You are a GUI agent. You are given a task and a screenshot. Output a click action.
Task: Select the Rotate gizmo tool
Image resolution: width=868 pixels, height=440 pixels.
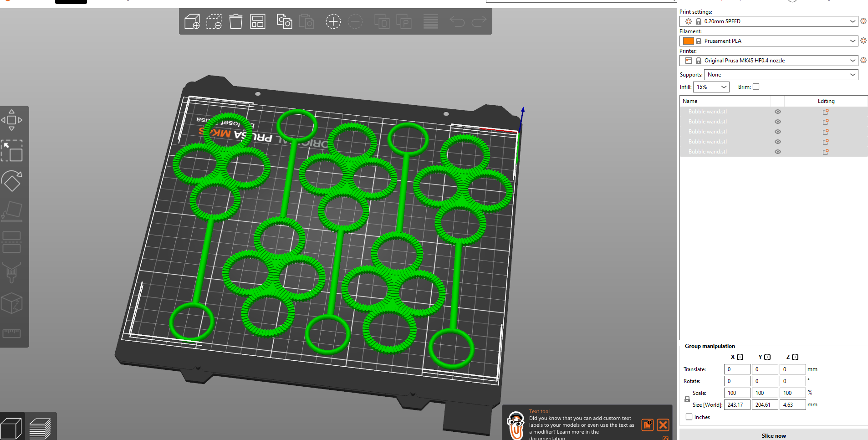point(12,181)
